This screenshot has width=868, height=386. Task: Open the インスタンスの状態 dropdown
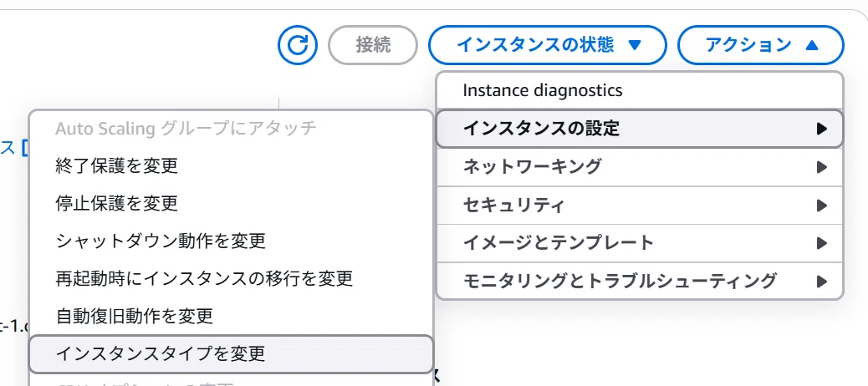547,45
